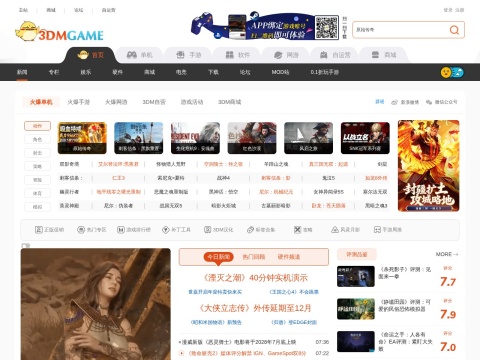The height and width of the screenshot is (360, 480).
Task: Open headline 《大侠立志传》外传延期至12月
Action: [x=255, y=308]
